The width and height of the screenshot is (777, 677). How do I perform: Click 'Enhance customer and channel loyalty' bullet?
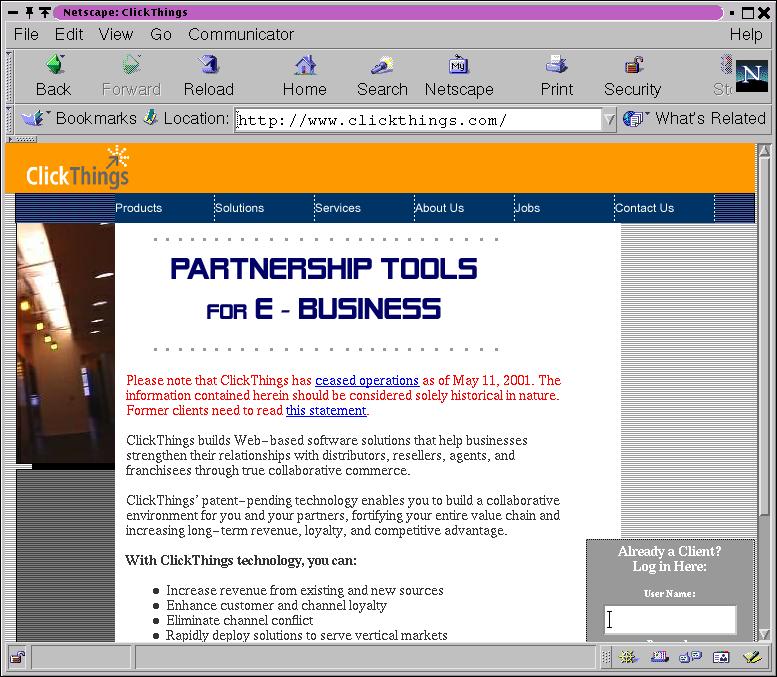(277, 606)
